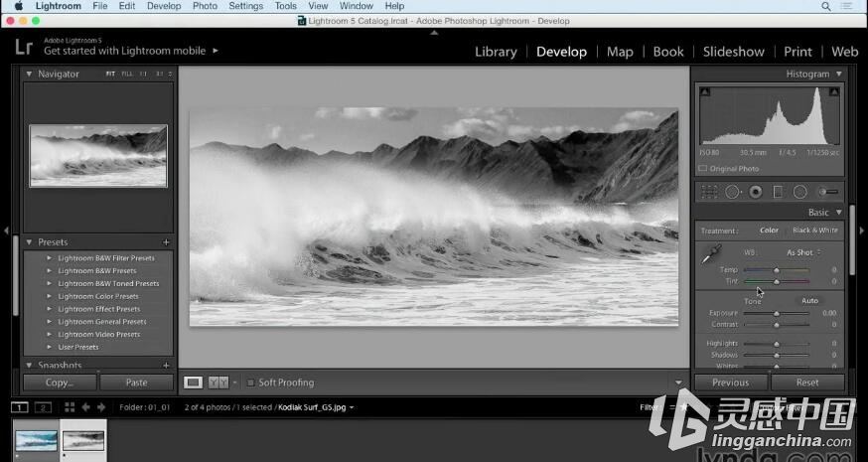Click the Copy... button
868x462 pixels.
coord(60,383)
